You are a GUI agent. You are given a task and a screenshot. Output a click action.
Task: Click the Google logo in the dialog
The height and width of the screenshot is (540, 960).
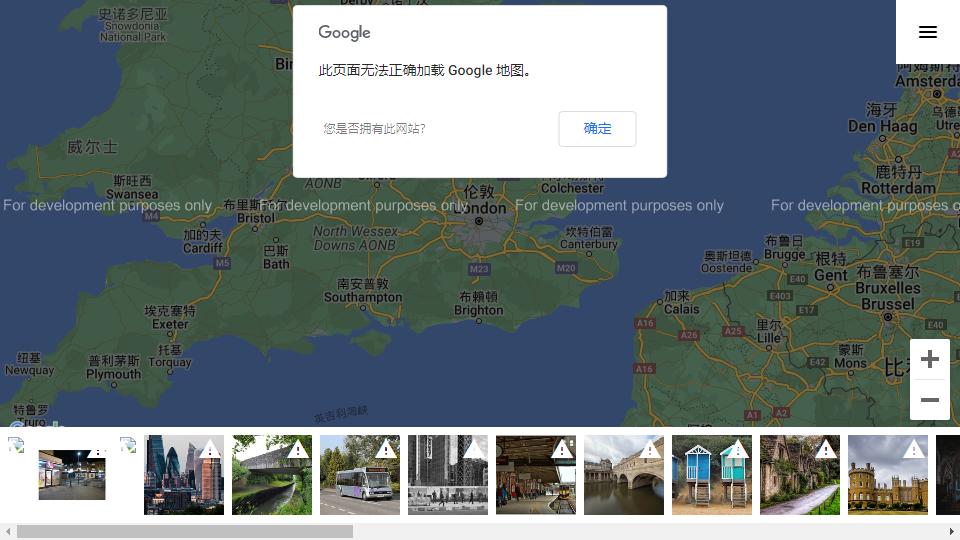point(344,32)
